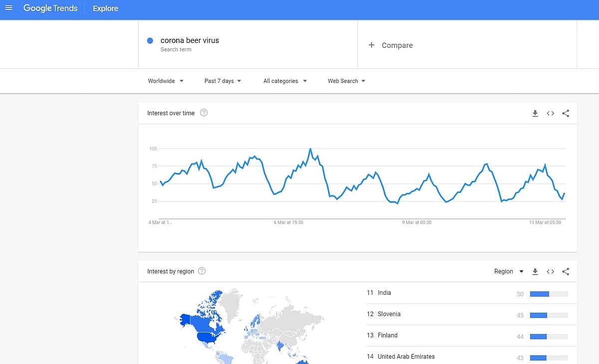This screenshot has width=599, height=364.
Task: Go to the Explore page tab
Action: [x=105, y=8]
